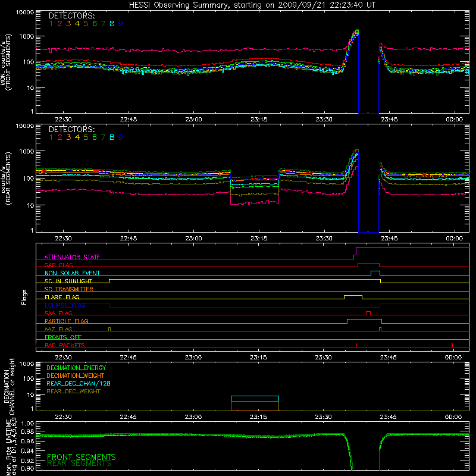Click the NON_SOLAR_EVENT flag label
The image size is (476, 476).
pos(72,273)
